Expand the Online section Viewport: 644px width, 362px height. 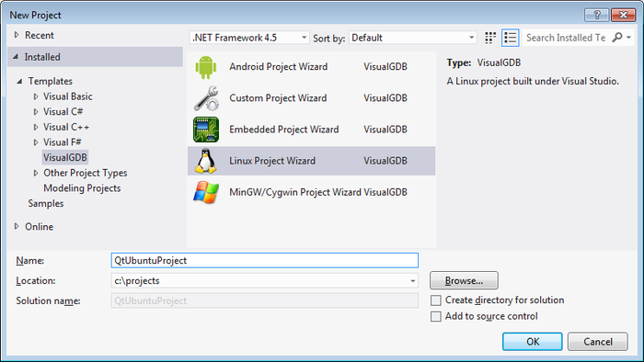17,226
